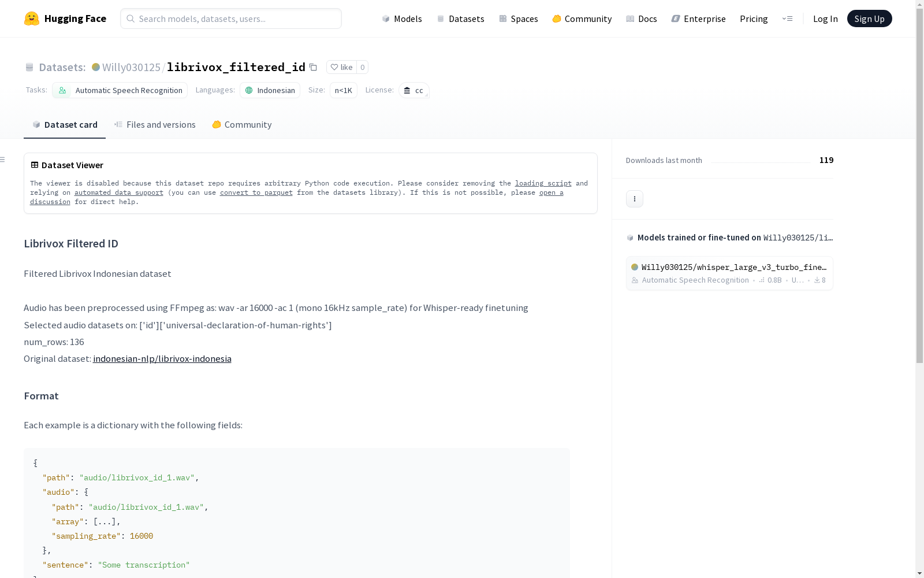924x578 pixels.
Task: Click the like count showing 0
Action: (x=363, y=67)
